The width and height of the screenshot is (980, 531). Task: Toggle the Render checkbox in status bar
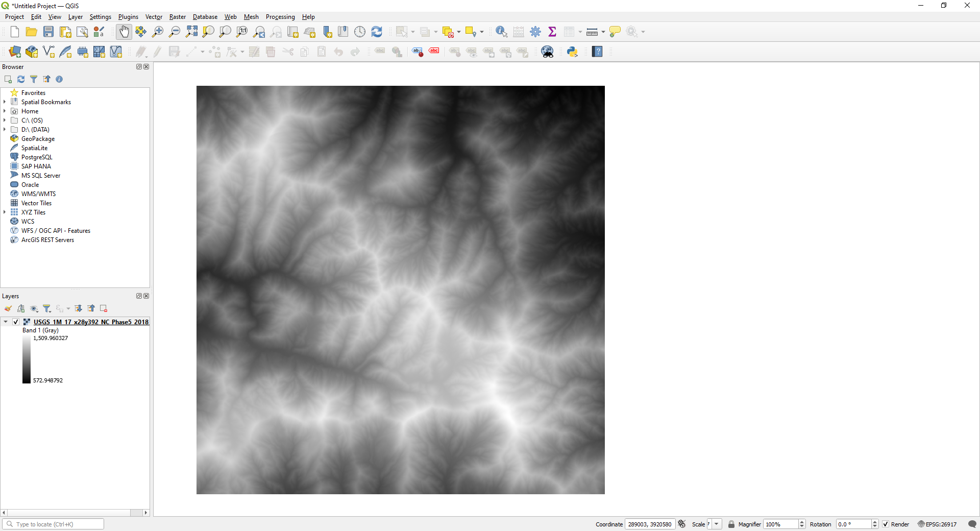click(x=886, y=524)
